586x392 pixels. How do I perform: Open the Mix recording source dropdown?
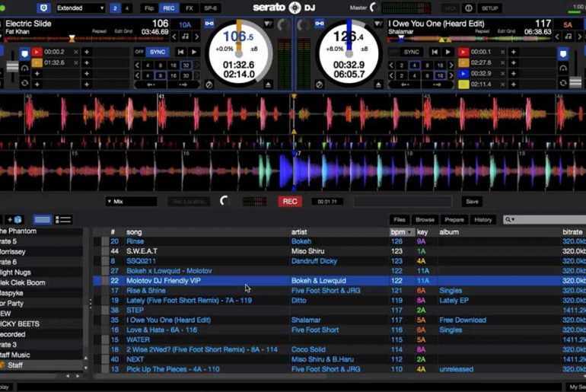pos(131,202)
